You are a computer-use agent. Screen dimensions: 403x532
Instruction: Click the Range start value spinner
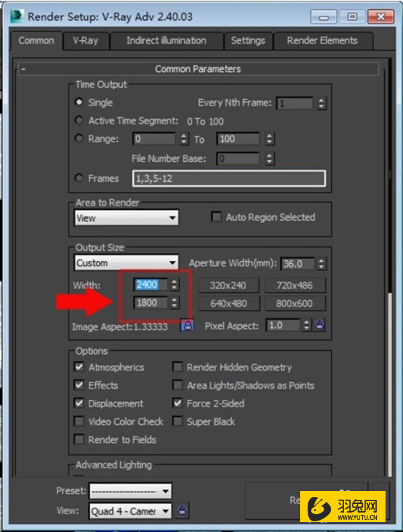point(184,139)
